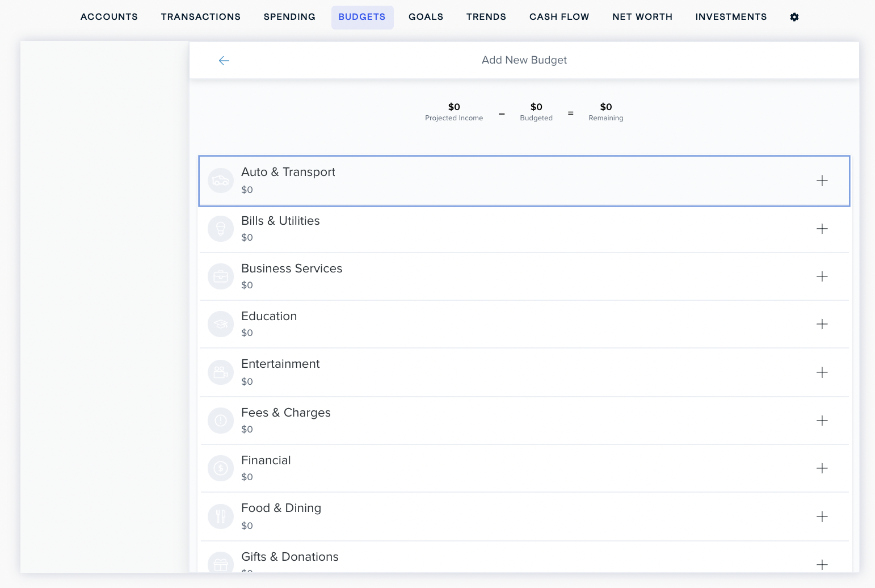Screen dimensions: 875x588
Task: Click the Auto & Transport car icon
Action: [x=221, y=181]
